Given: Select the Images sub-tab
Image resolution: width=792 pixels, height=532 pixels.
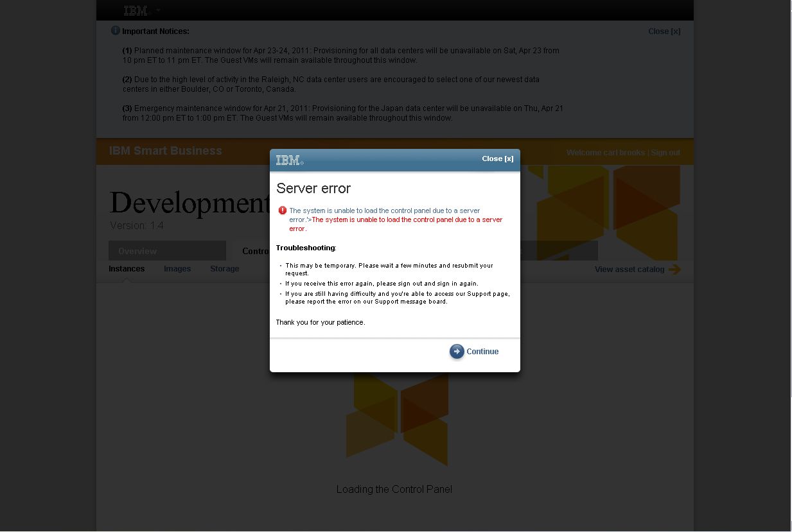Looking at the screenshot, I should click(x=177, y=269).
